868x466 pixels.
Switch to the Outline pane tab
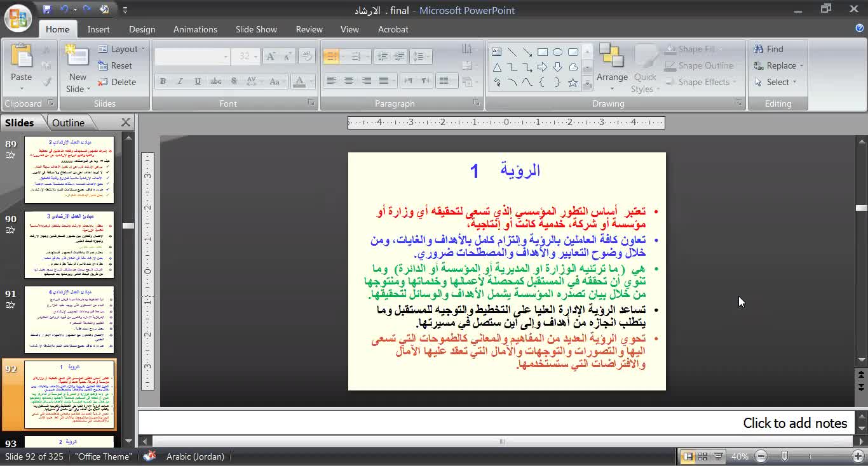(68, 123)
